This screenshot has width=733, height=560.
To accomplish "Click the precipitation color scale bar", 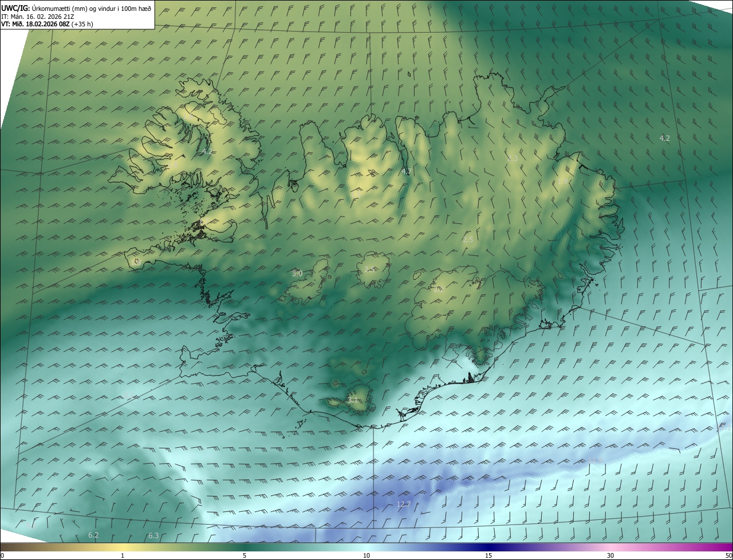I will [x=366, y=547].
